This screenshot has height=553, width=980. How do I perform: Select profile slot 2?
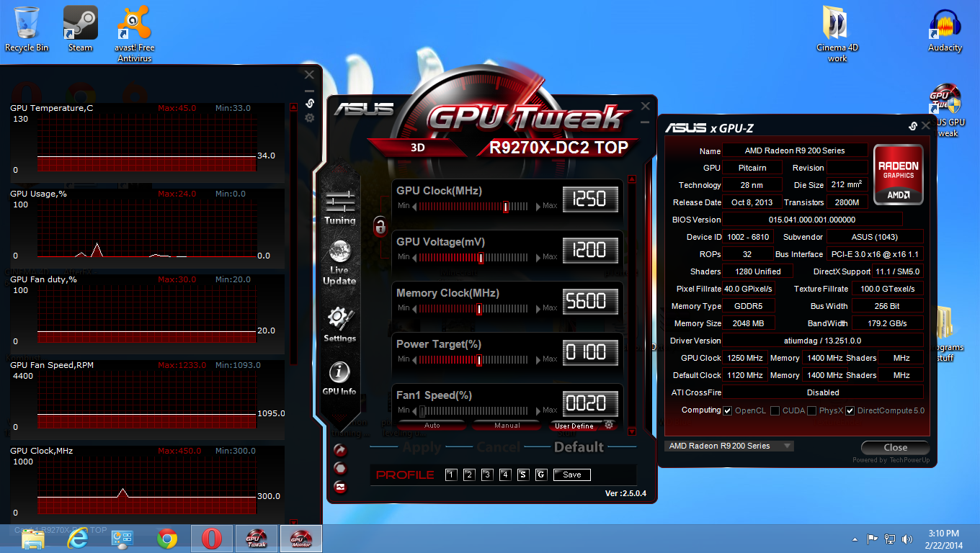coord(469,475)
